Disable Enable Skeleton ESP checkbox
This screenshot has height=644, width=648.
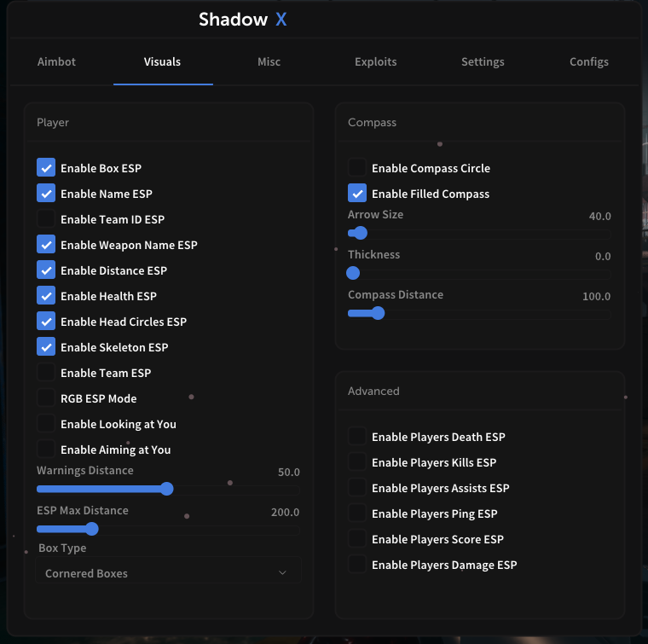46,347
